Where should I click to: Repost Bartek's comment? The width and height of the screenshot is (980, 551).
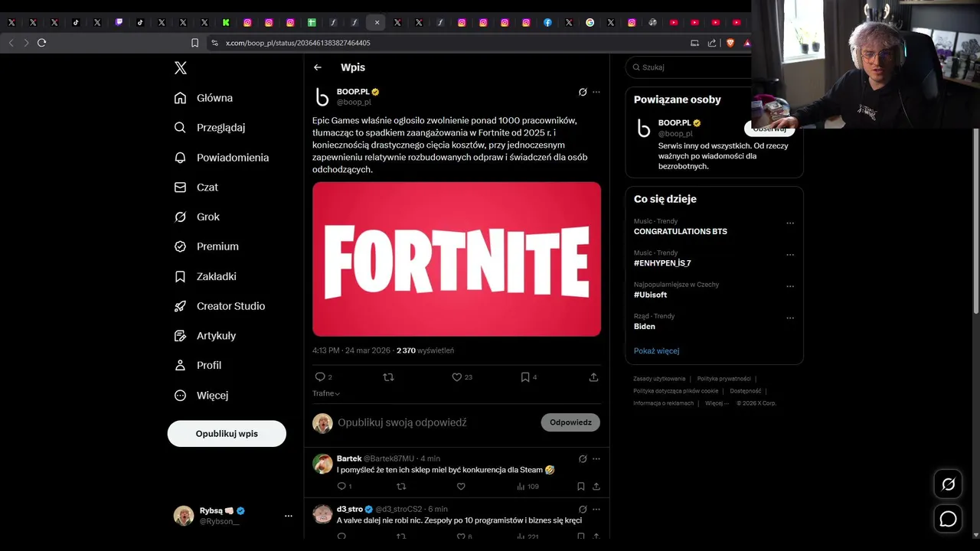click(x=401, y=487)
